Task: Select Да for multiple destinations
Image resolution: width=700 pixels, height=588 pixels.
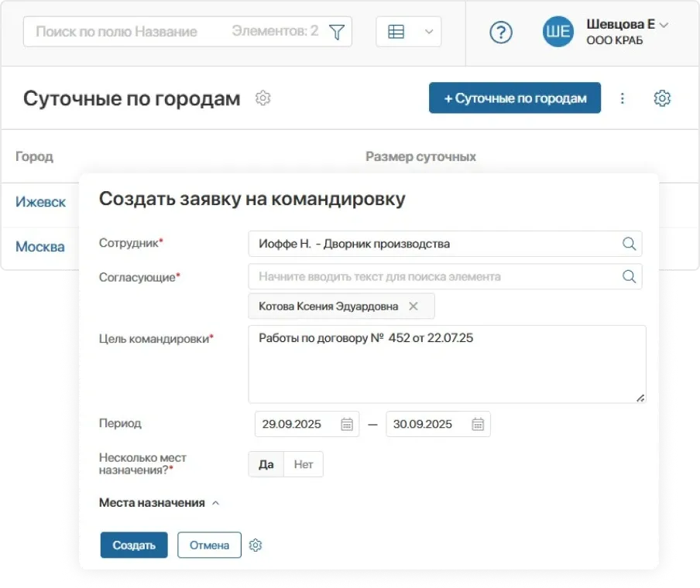Action: click(266, 464)
